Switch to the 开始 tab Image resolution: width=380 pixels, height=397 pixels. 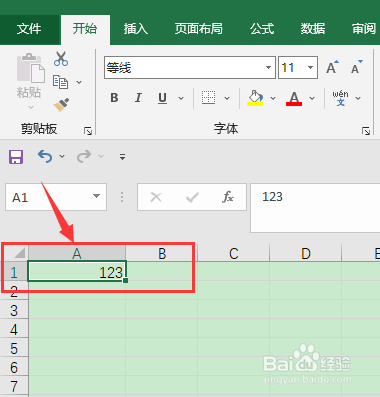click(x=85, y=29)
